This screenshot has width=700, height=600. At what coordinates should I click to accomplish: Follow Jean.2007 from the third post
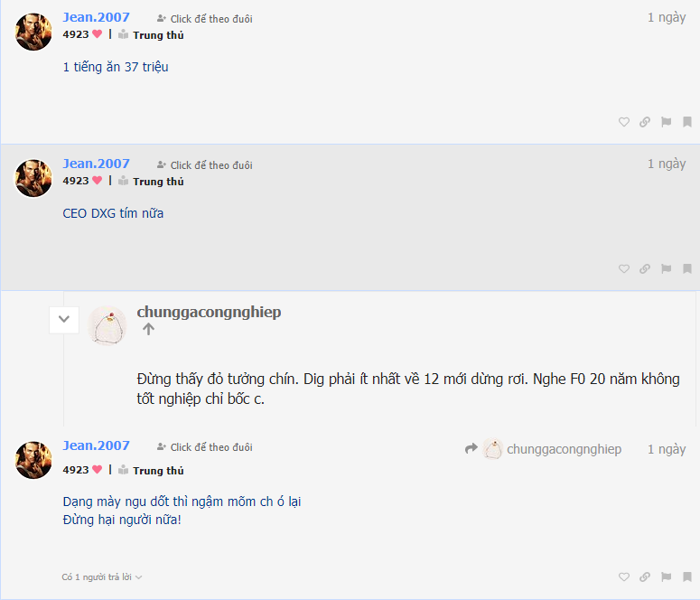coord(205,447)
